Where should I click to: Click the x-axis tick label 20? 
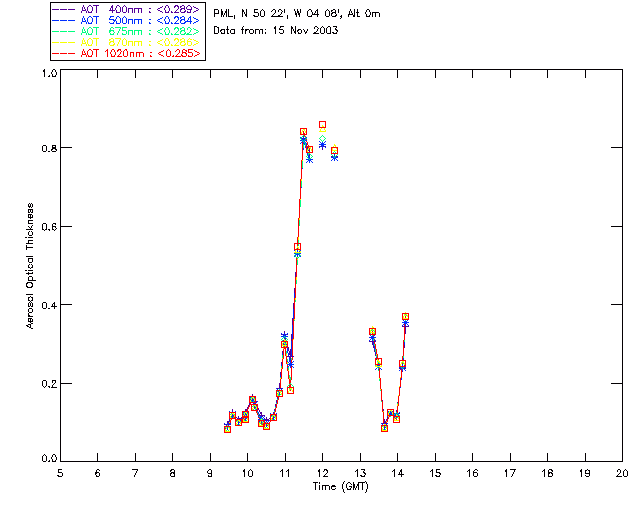pyautogui.click(x=622, y=473)
